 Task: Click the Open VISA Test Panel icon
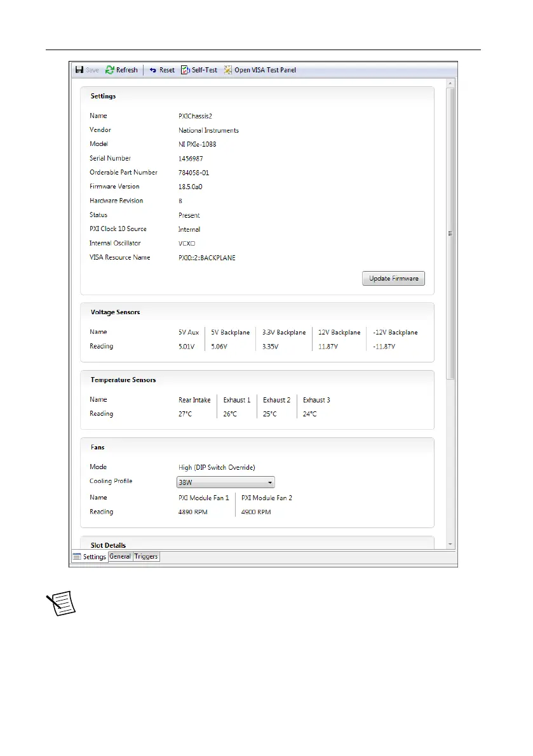[x=227, y=70]
